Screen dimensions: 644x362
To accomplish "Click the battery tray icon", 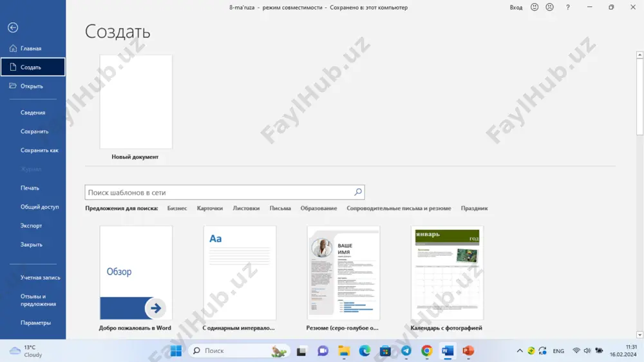I will [x=599, y=351].
